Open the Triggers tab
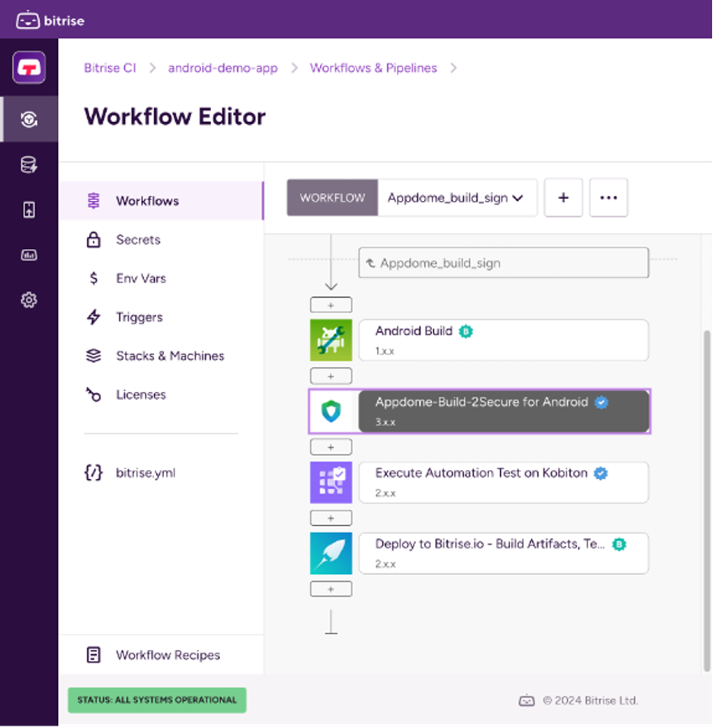 tap(140, 317)
